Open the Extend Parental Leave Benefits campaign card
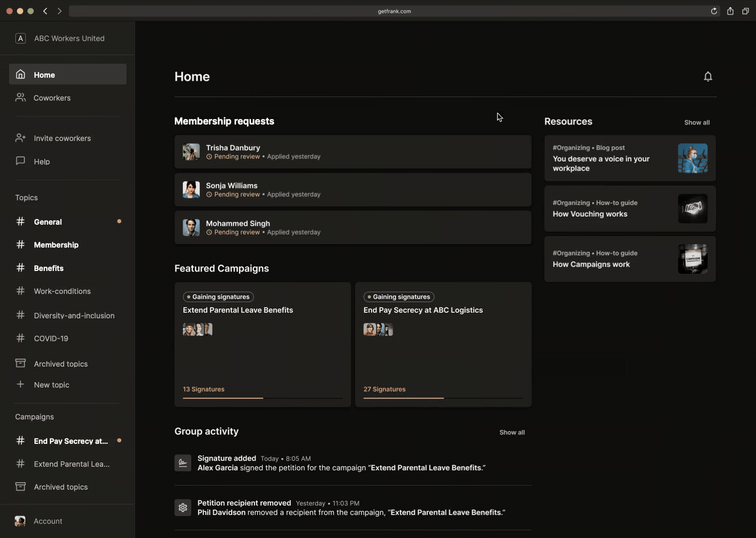 [262, 344]
